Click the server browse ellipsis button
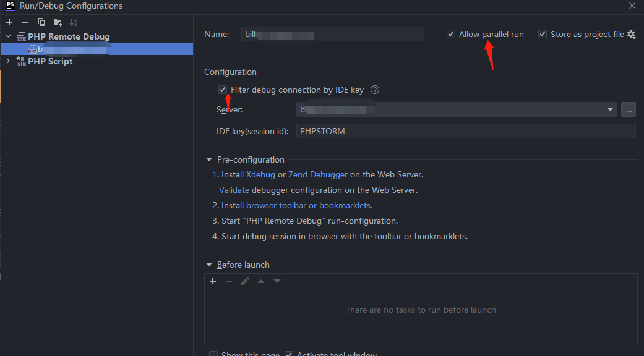Image resolution: width=644 pixels, height=356 pixels. pos(629,109)
